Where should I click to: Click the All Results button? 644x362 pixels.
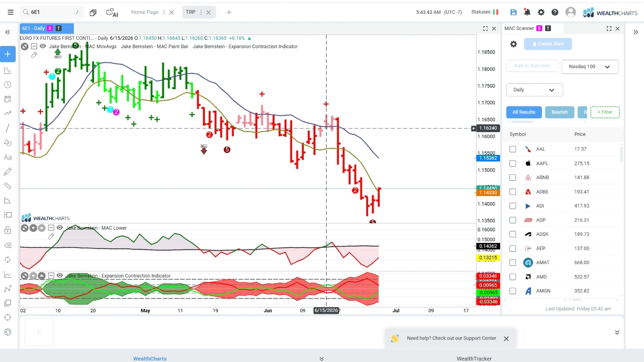[x=524, y=112]
